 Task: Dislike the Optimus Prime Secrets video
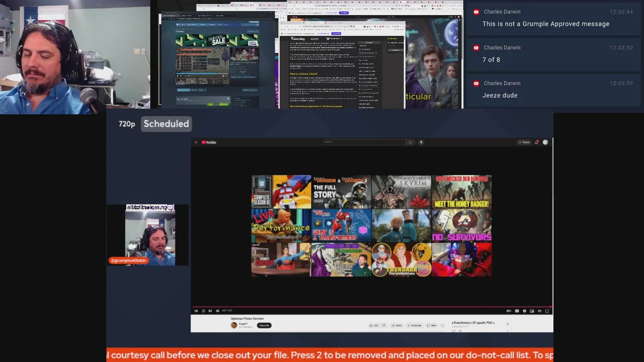pyautogui.click(x=384, y=325)
